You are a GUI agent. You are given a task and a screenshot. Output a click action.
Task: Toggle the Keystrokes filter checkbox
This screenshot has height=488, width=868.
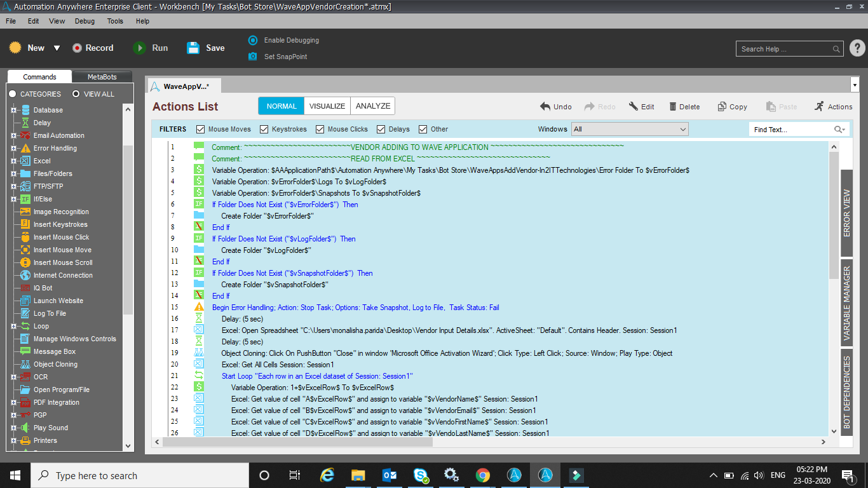pos(264,129)
